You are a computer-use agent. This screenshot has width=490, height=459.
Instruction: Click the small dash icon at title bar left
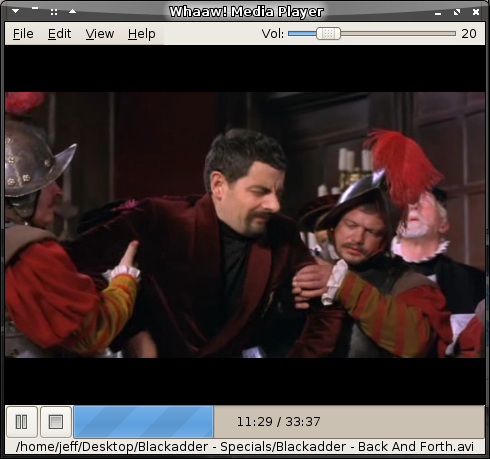(35, 8)
